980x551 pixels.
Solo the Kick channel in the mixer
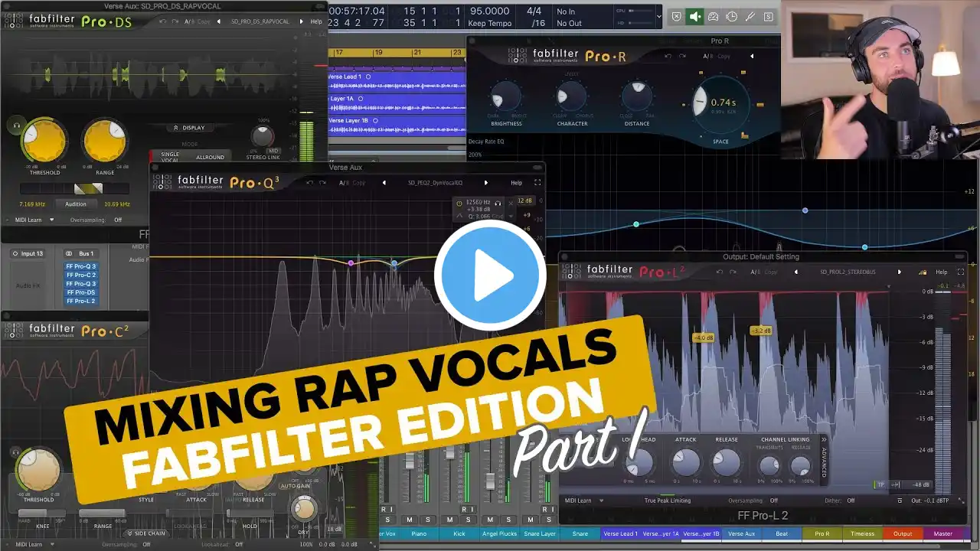coord(468,520)
